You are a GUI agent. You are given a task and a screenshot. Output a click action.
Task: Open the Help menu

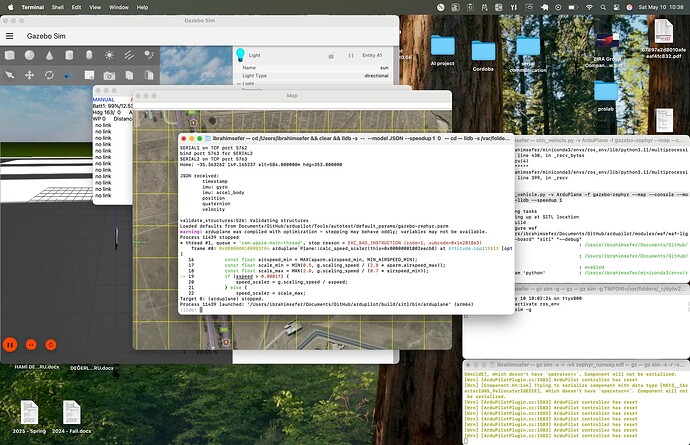pos(142,7)
